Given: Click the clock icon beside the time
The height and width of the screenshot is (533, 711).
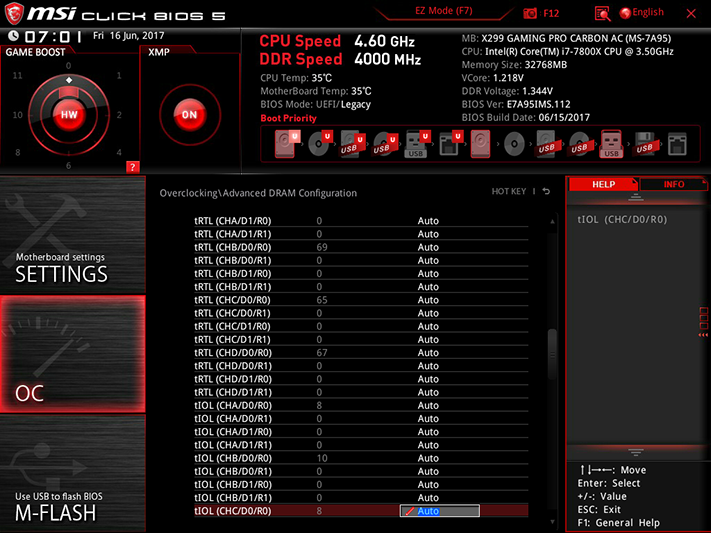Looking at the screenshot, I should (x=14, y=36).
